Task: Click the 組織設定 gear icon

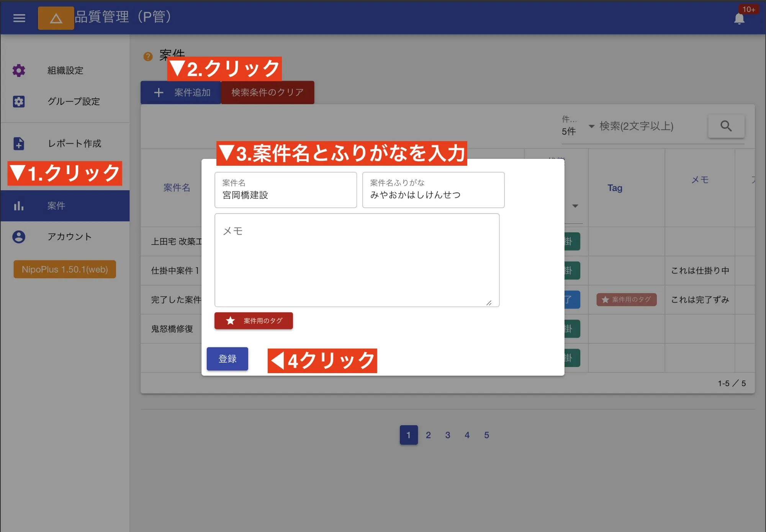Action: (x=19, y=70)
